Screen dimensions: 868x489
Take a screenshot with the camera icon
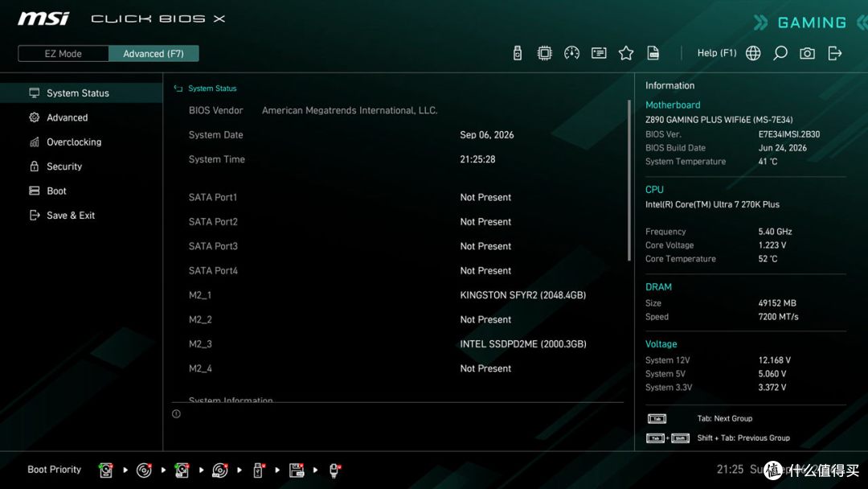(x=807, y=53)
